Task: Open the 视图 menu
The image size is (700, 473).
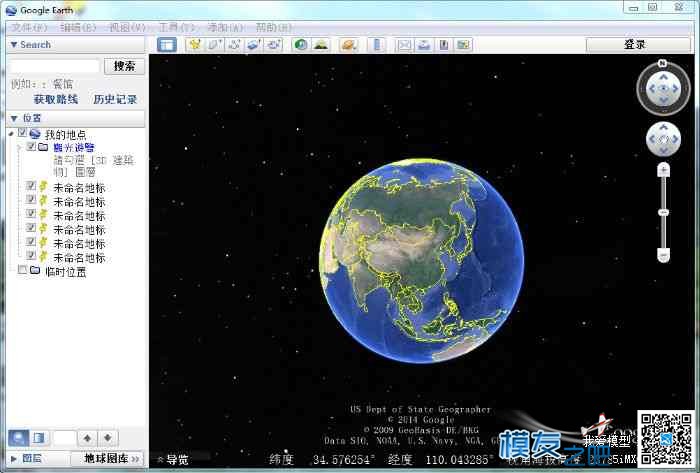Action: click(x=128, y=28)
